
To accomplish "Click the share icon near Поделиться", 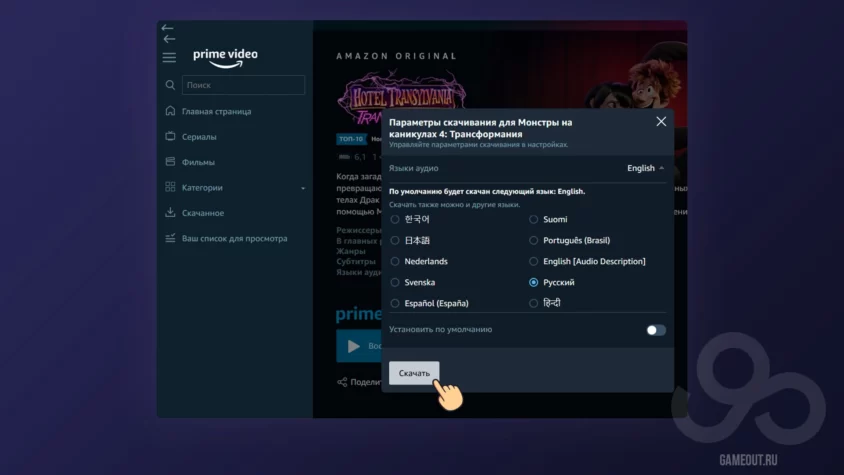I will pyautogui.click(x=342, y=382).
